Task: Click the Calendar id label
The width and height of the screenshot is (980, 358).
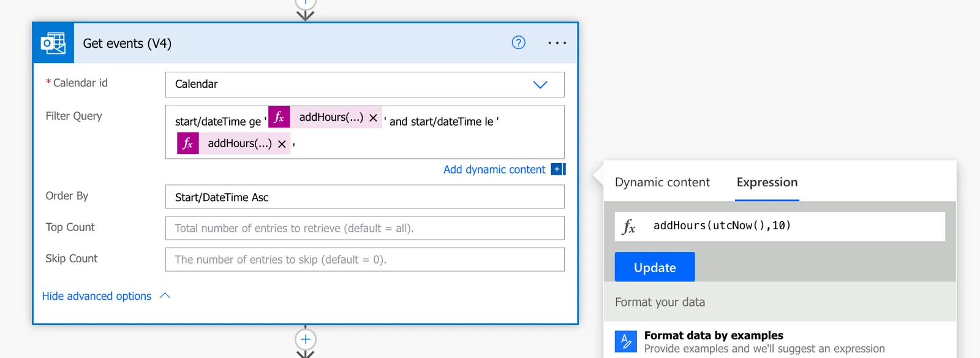Action: [80, 83]
